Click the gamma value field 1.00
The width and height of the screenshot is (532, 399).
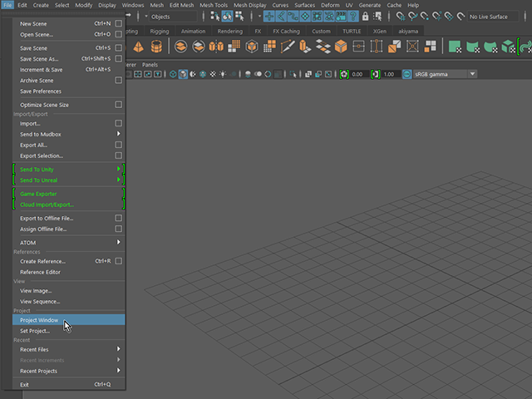pos(391,74)
